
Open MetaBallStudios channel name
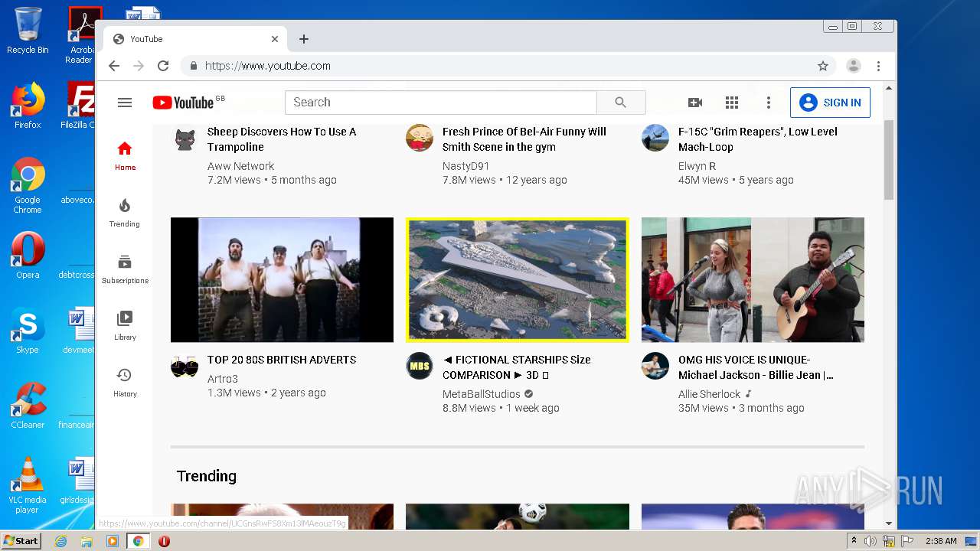(x=482, y=394)
